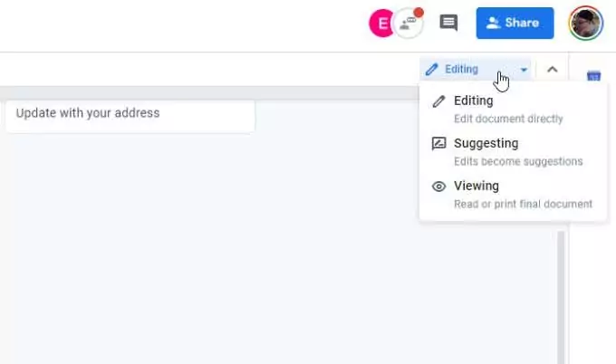Click the Suggesting mode icon in the menu

coord(439,144)
